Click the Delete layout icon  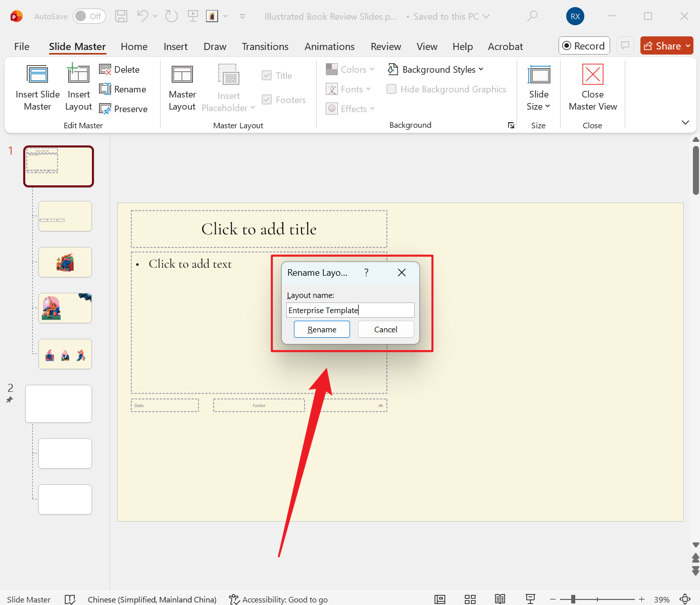tap(105, 70)
